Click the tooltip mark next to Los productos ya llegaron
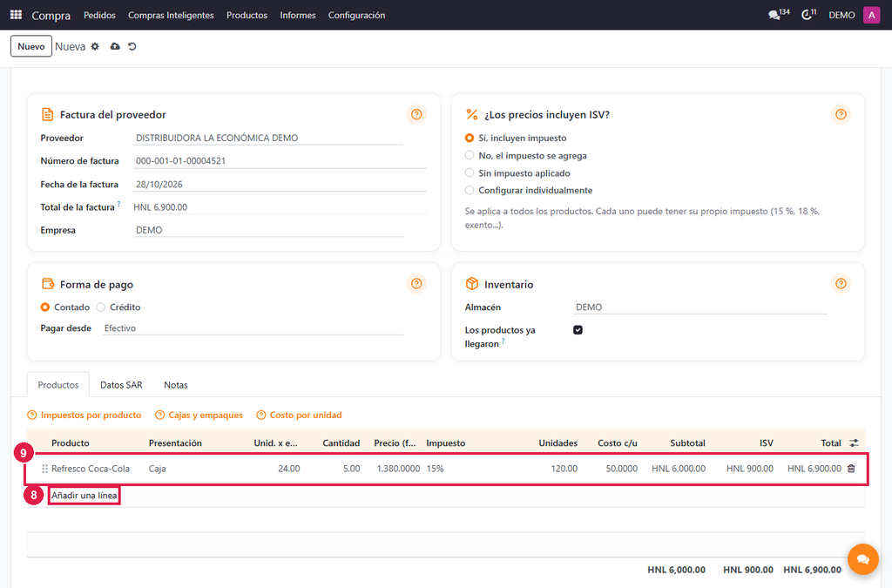The height and width of the screenshot is (588, 892). (x=503, y=341)
